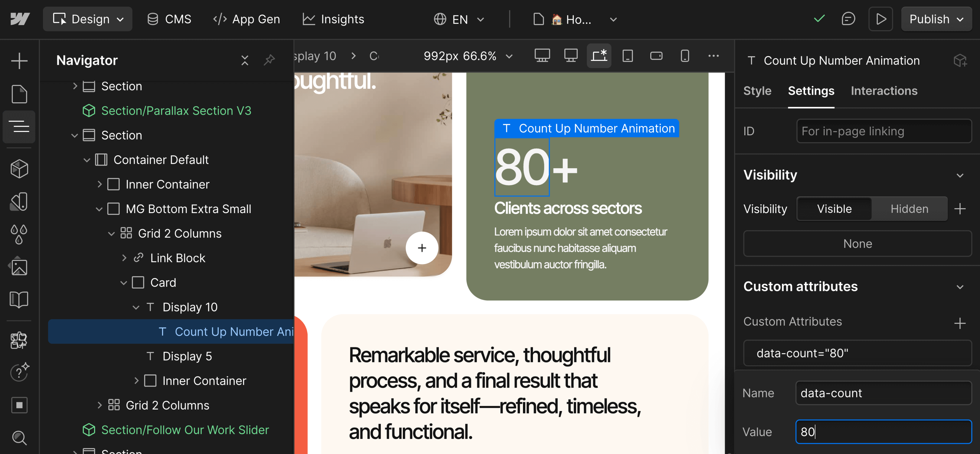Pin the Navigator panel

click(x=270, y=60)
